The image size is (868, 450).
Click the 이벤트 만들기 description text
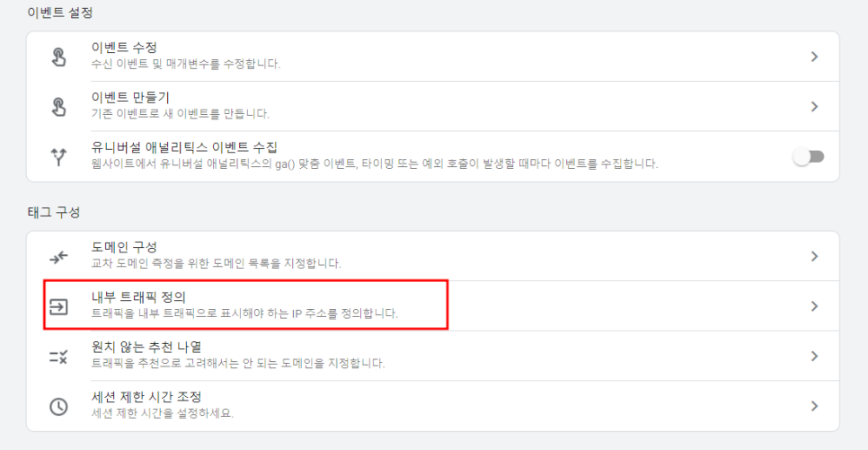click(181, 114)
